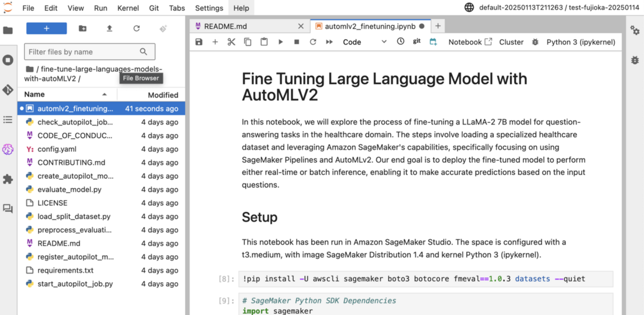The height and width of the screenshot is (315, 644).
Task: Sort files by Modified column header
Action: (x=152, y=95)
